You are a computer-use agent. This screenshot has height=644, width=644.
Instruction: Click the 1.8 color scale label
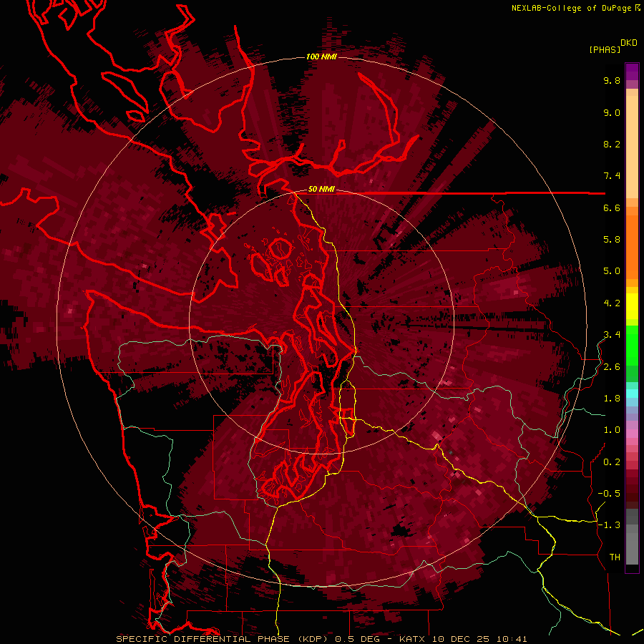[612, 399]
